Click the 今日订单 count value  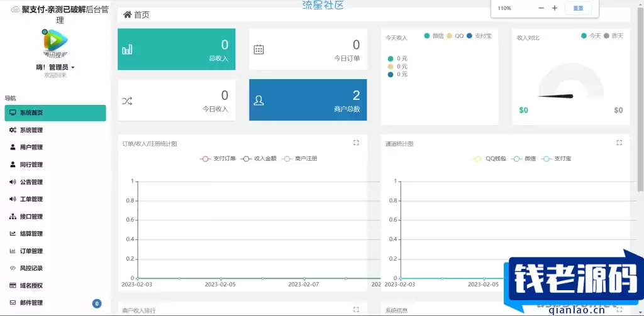pyautogui.click(x=356, y=45)
